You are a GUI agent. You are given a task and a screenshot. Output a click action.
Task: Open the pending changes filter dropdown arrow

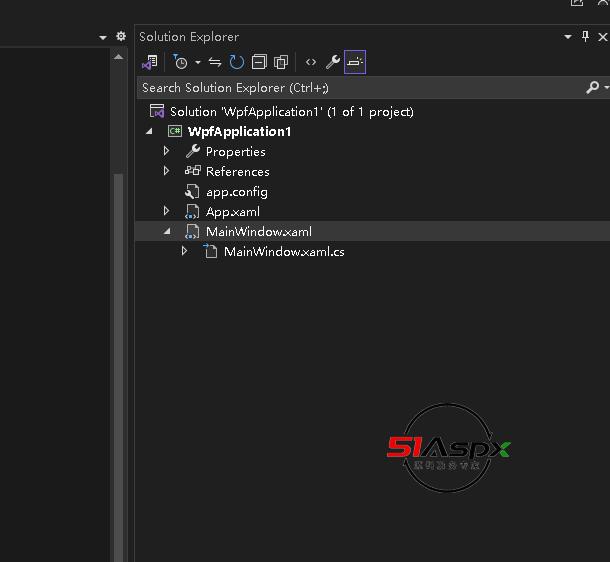click(x=198, y=62)
